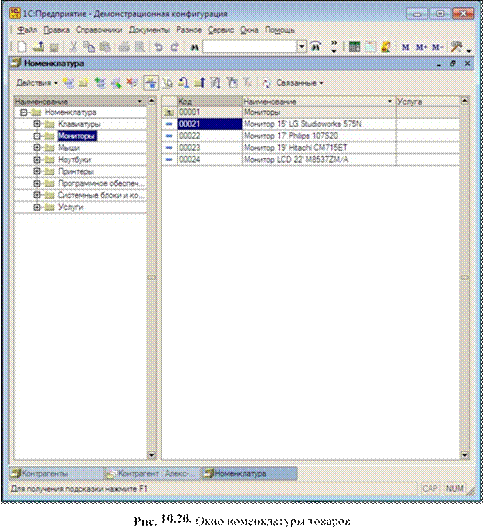Collapse the root Номенклатура tree node
Screen dimensions: 485x527
point(23,112)
